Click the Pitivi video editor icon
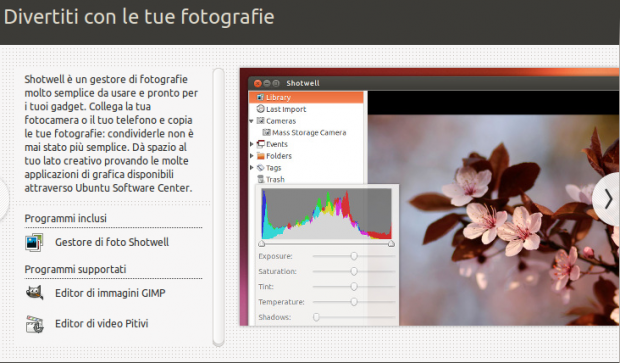Screen dimensions: 620x363 (34, 324)
